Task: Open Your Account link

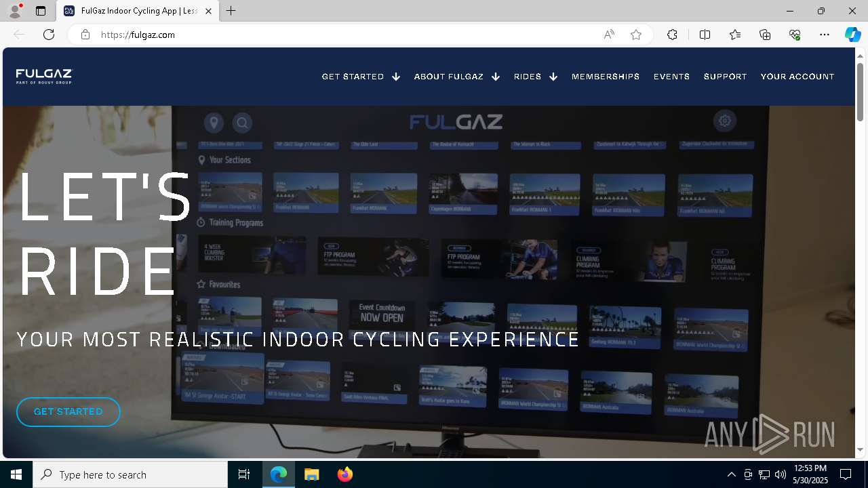Action: [797, 77]
